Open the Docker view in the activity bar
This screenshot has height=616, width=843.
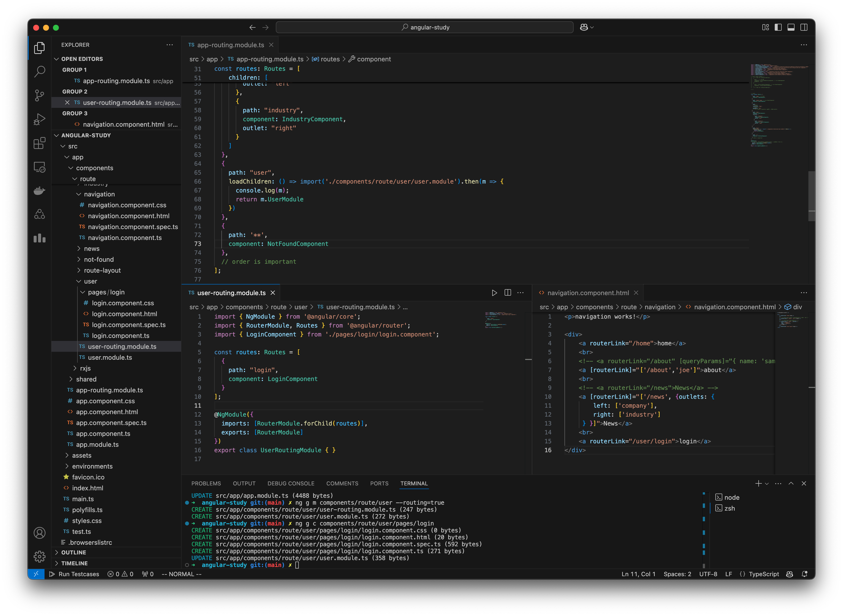(40, 191)
